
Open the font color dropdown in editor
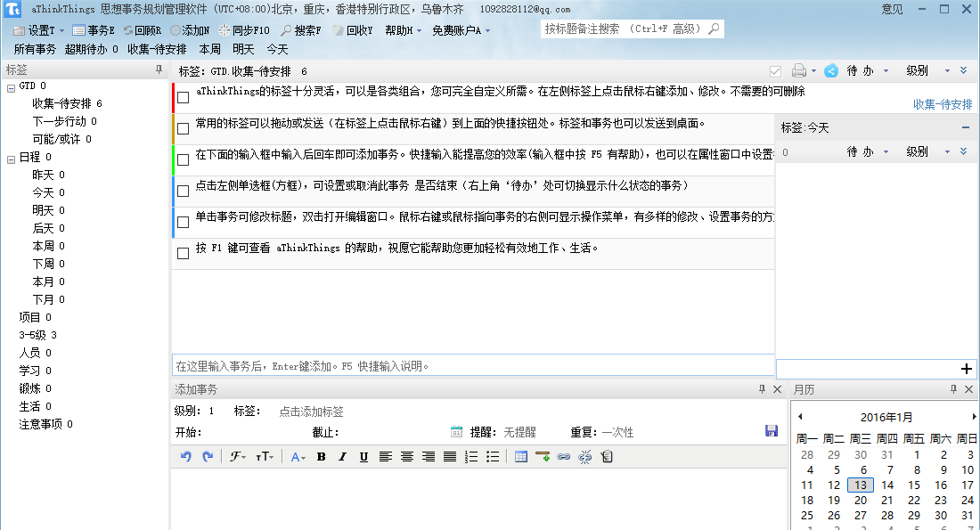pyautogui.click(x=298, y=457)
